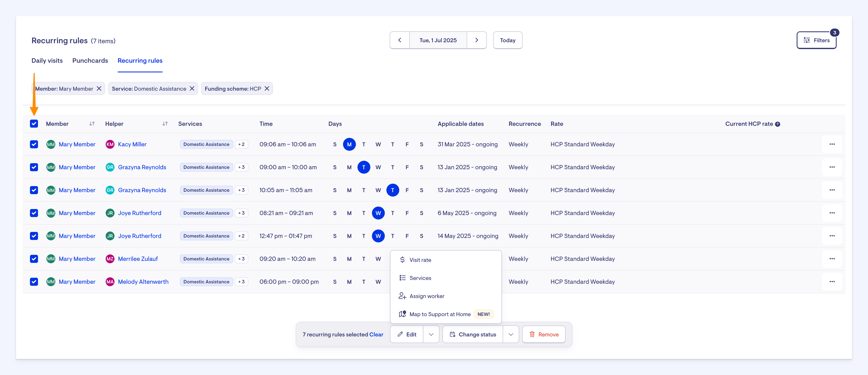Go to next date with right chevron
Image resolution: width=868 pixels, height=375 pixels.
[x=477, y=40]
